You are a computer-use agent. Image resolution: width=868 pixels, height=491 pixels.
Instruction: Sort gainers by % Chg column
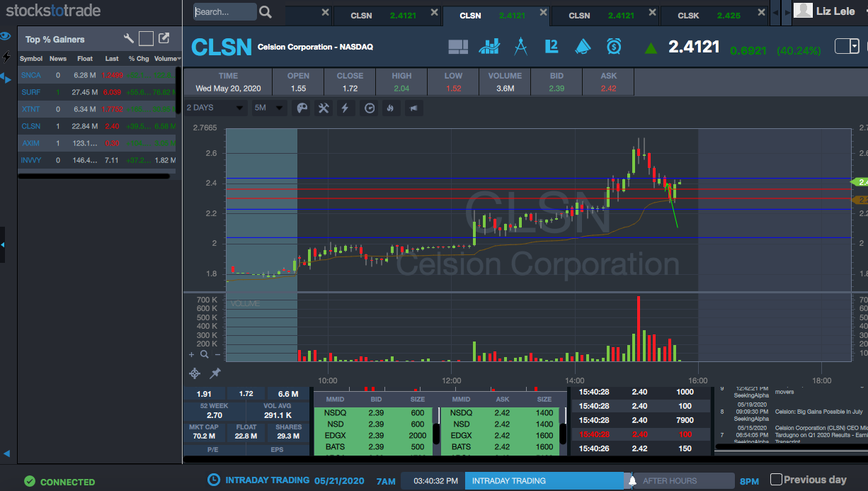[139, 59]
